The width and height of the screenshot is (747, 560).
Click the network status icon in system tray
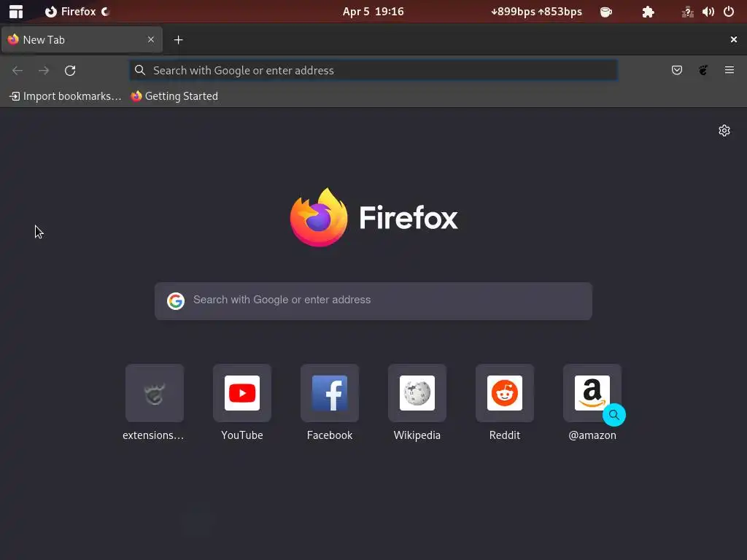[687, 12]
